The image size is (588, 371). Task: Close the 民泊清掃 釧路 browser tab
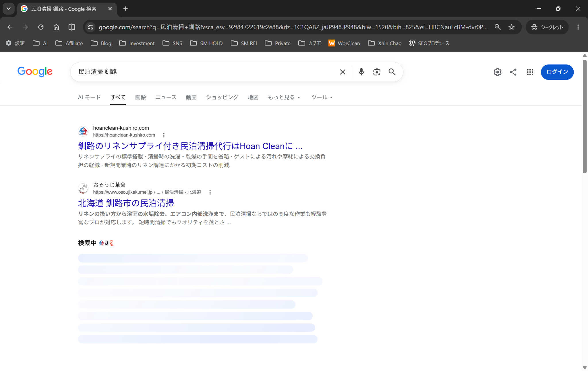click(110, 9)
